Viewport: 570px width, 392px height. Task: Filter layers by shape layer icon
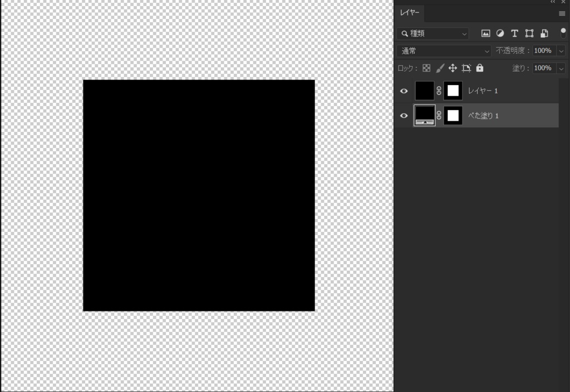click(529, 33)
